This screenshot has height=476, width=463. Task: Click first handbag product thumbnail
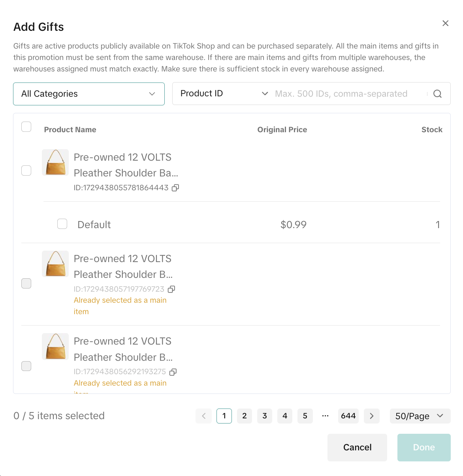pos(55,162)
